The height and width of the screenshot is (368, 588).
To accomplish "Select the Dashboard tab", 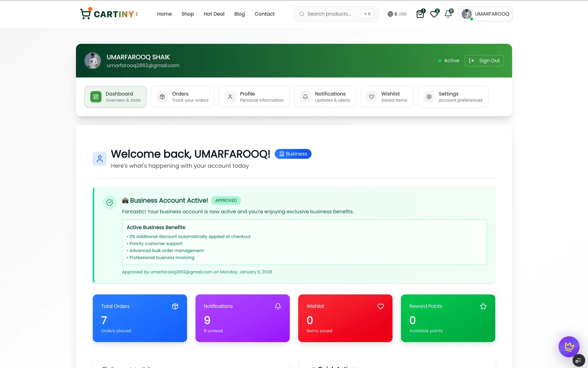I will (115, 97).
